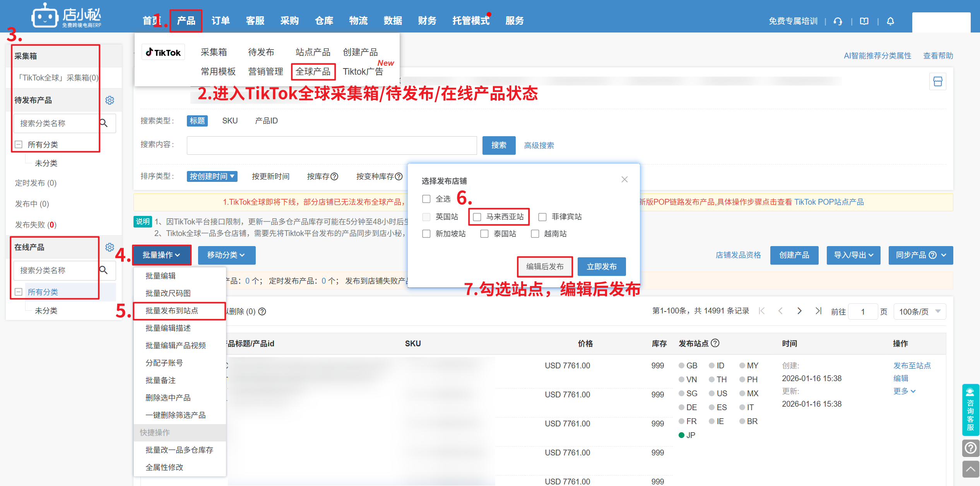980x486 pixels.
Task: Click gear icon next to 在线产品
Action: pos(110,247)
